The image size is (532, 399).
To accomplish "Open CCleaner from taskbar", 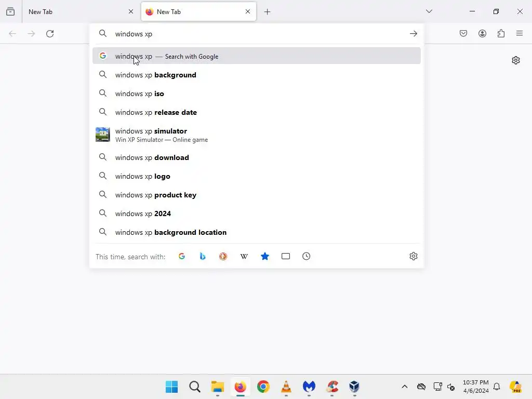I will point(332,387).
